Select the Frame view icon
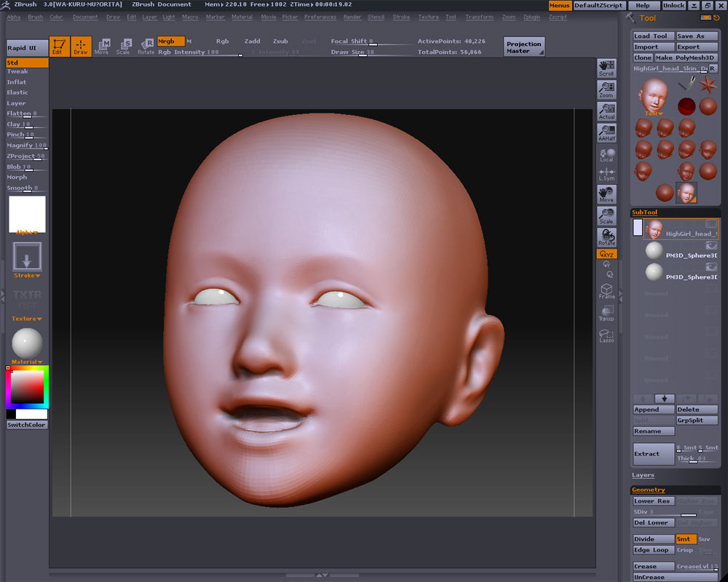 click(606, 292)
